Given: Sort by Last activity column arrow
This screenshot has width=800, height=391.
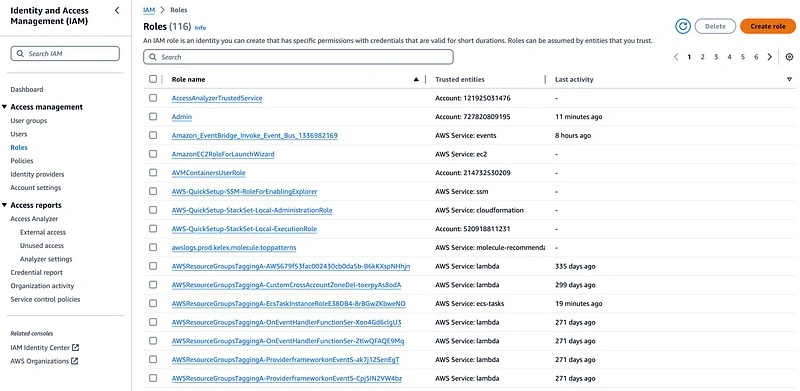Looking at the screenshot, I should click(x=789, y=80).
